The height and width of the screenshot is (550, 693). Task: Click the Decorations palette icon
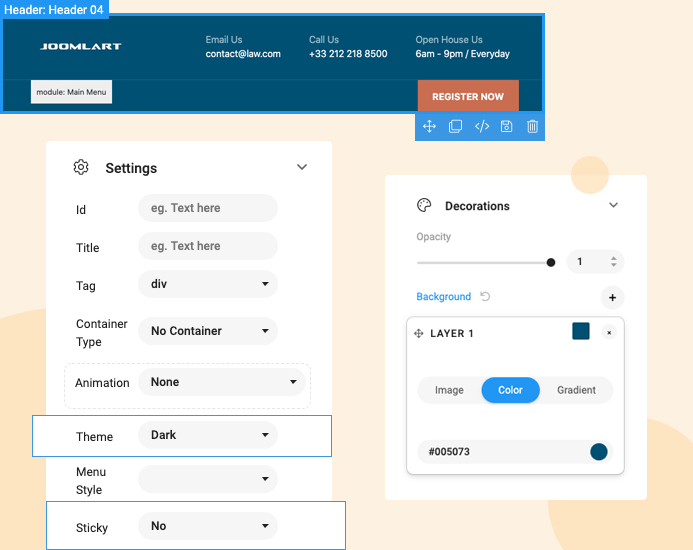point(424,205)
